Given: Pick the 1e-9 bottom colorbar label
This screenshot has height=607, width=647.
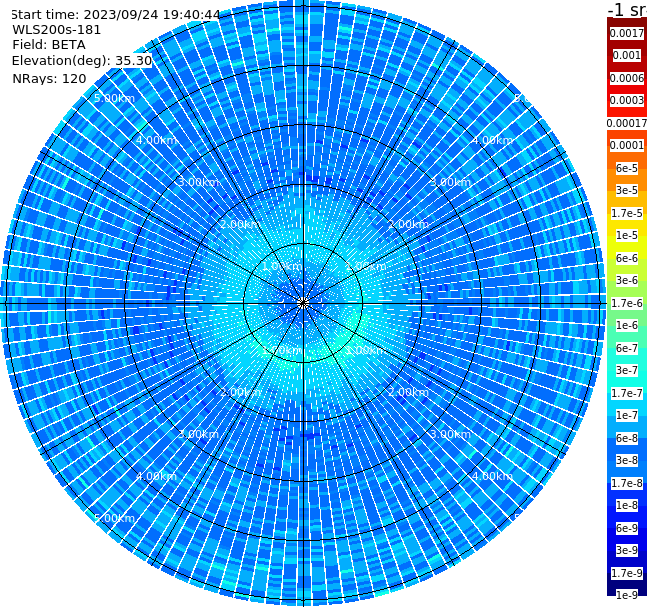Looking at the screenshot, I should coord(627,595).
